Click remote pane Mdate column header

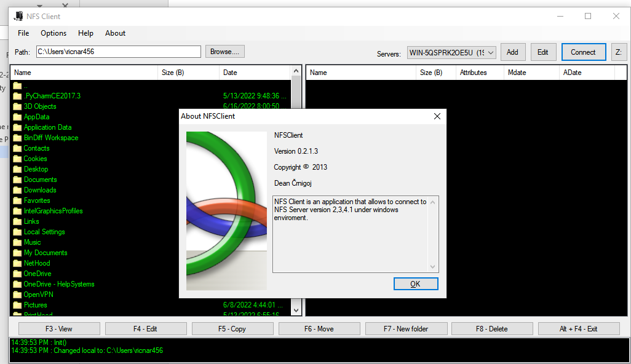[x=531, y=73]
